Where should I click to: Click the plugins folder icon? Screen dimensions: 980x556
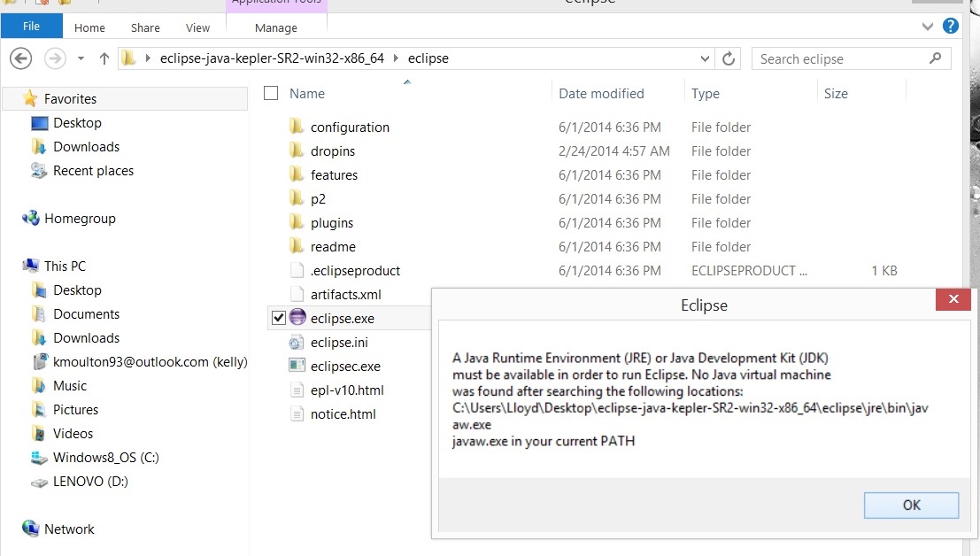(297, 221)
